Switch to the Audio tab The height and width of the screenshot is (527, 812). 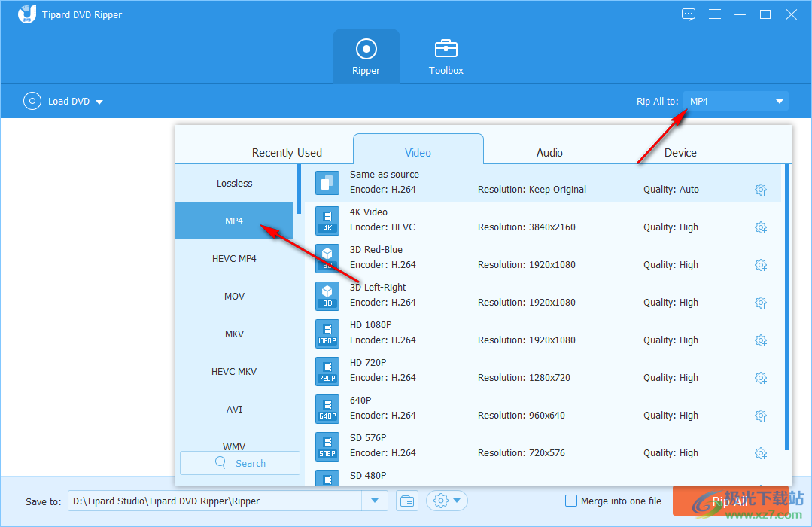tap(549, 152)
